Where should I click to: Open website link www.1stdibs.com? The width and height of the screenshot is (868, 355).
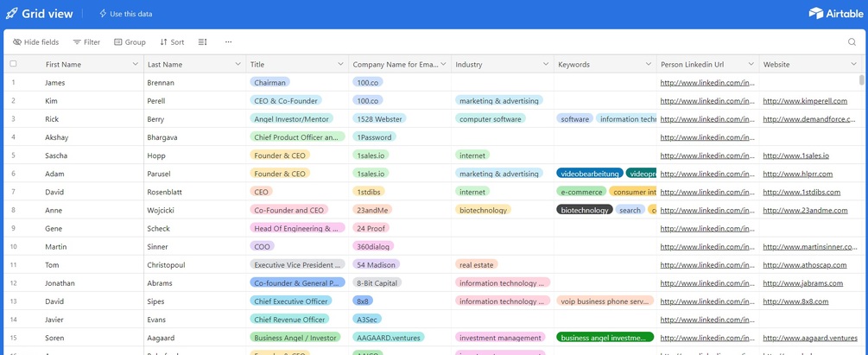pyautogui.click(x=801, y=192)
